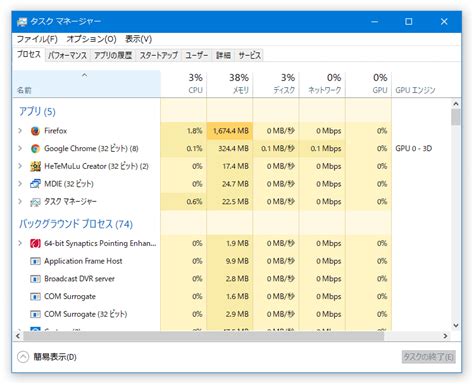The width and height of the screenshot is (474, 385).
Task: Expand the 64-bit Synaptics Pointing entry
Action: point(20,243)
